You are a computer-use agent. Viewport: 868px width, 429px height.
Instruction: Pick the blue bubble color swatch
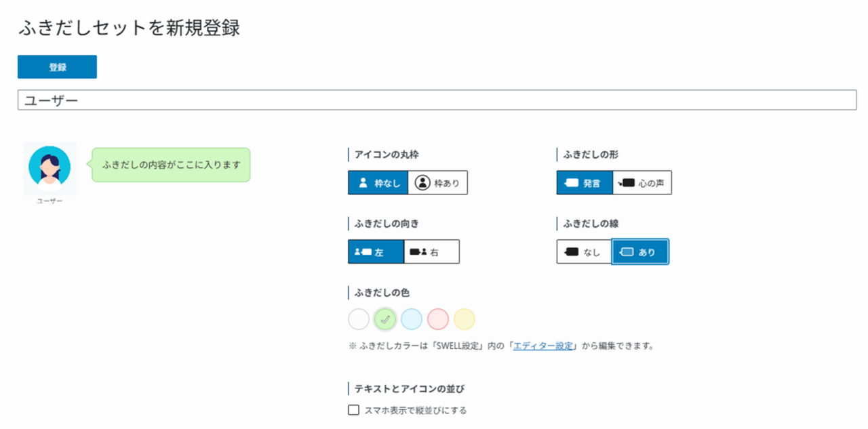tap(412, 319)
